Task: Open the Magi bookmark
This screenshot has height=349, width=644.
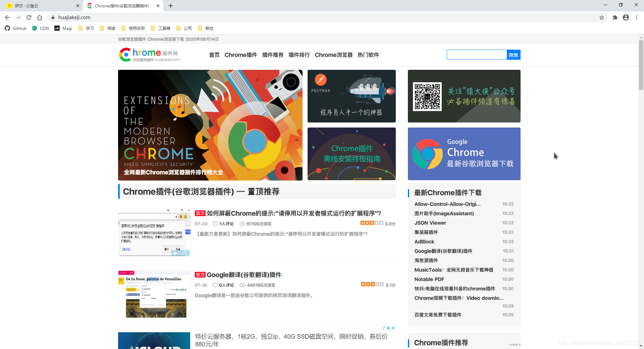Action: pyautogui.click(x=63, y=28)
